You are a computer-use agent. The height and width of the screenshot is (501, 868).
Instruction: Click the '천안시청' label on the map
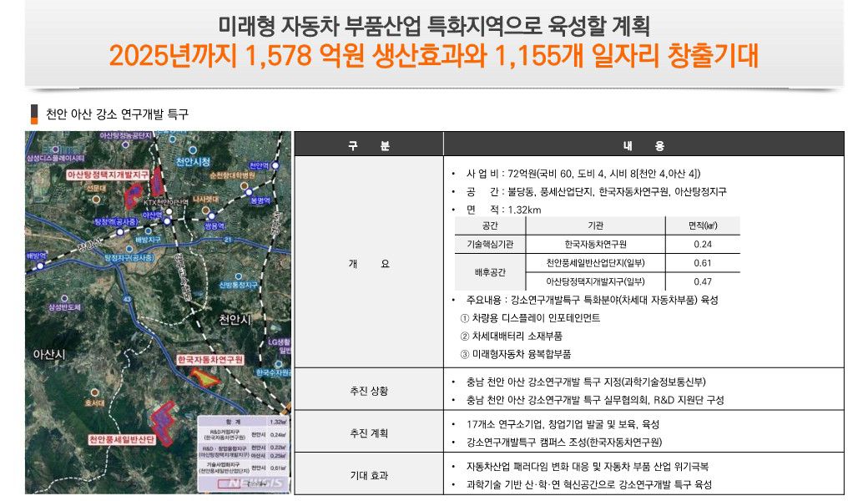coord(193,162)
